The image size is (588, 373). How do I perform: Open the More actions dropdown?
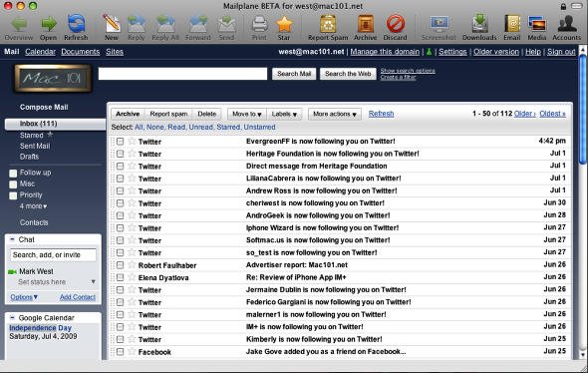coord(335,114)
